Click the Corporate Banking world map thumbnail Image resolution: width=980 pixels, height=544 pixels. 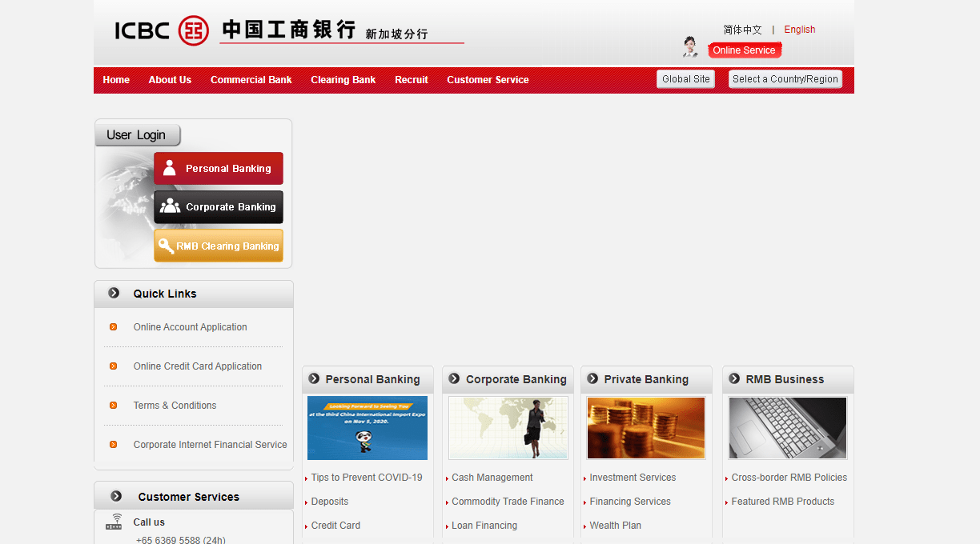click(x=508, y=428)
